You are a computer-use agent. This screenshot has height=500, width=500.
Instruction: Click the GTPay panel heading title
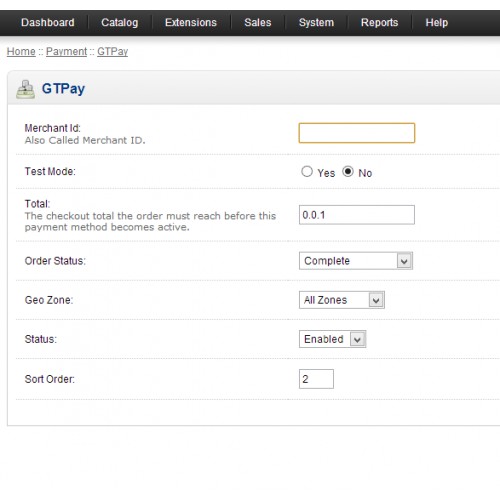pyautogui.click(x=63, y=89)
